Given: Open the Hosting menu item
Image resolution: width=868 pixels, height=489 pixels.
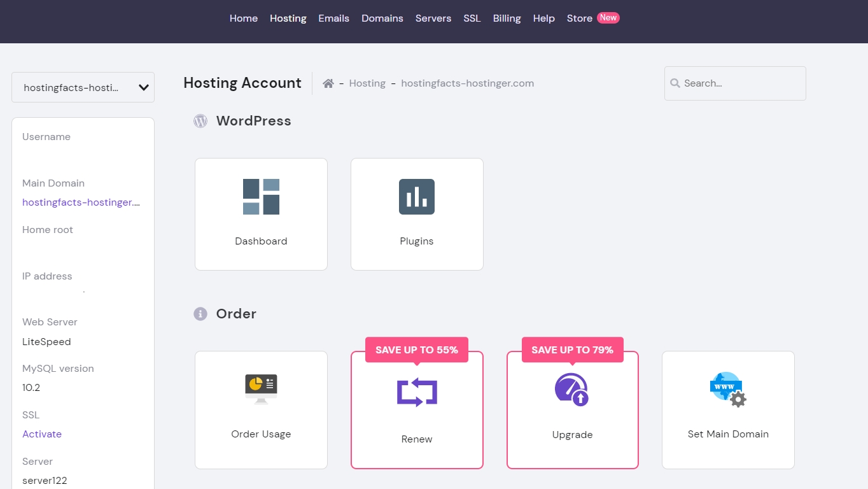Looking at the screenshot, I should (288, 18).
